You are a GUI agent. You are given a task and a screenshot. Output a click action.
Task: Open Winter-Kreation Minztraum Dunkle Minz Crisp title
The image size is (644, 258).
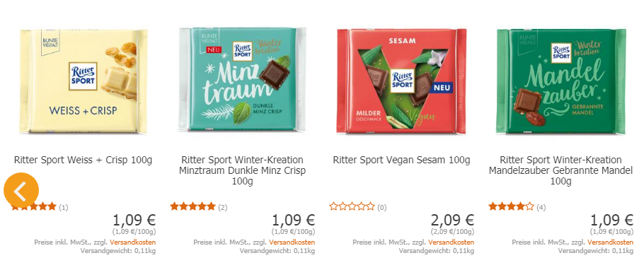tap(242, 170)
